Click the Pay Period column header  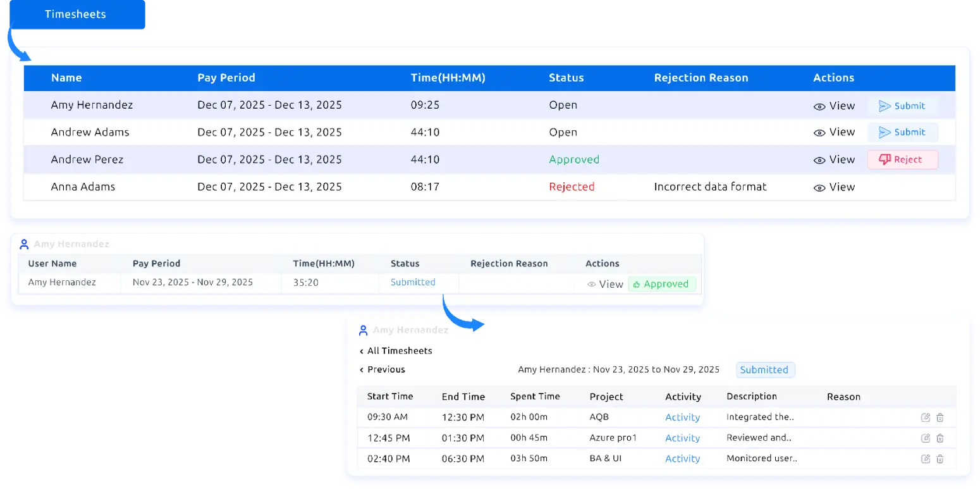click(226, 78)
